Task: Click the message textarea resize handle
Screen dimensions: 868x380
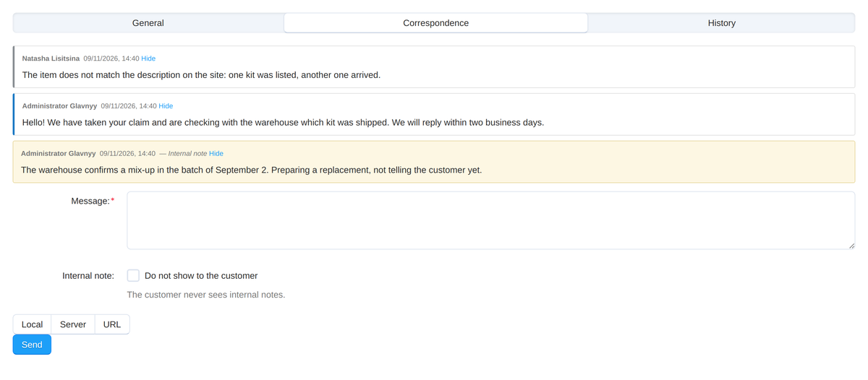Action: pyautogui.click(x=851, y=246)
